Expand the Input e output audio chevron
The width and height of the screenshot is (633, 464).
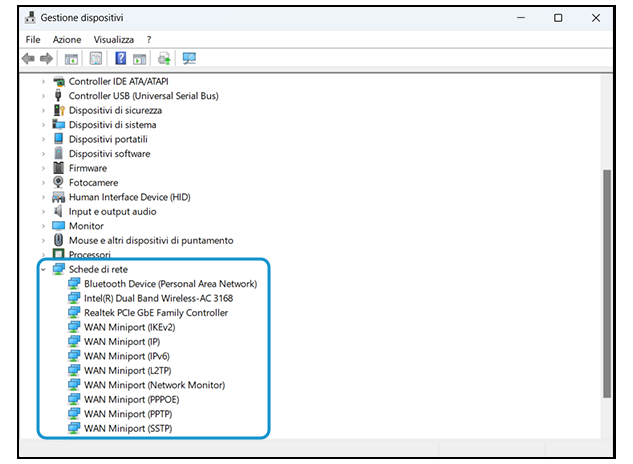pos(44,212)
